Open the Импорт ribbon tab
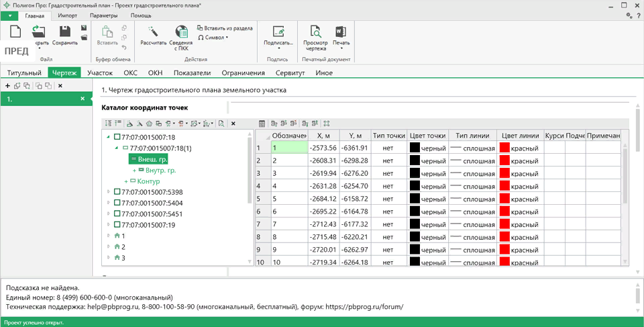The height and width of the screenshot is (327, 644). 67,15
